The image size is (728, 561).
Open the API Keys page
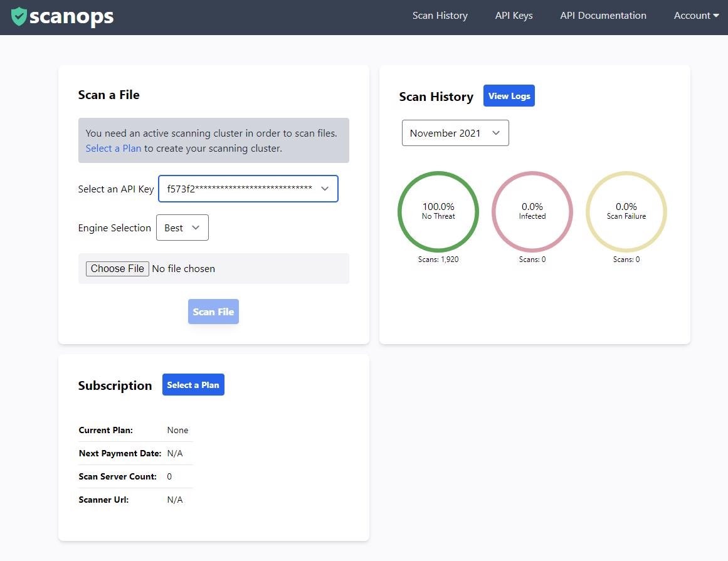[514, 15]
